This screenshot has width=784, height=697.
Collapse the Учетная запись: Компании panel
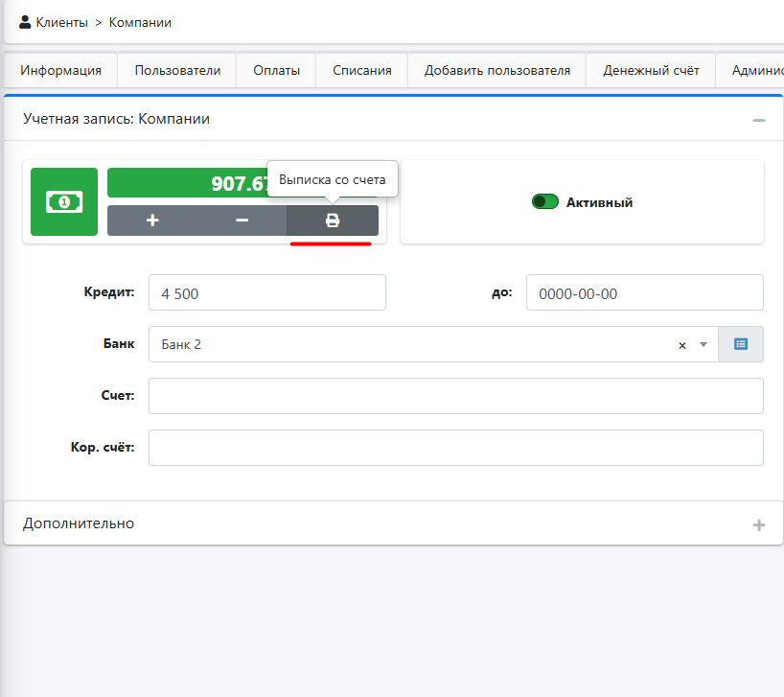(x=758, y=120)
